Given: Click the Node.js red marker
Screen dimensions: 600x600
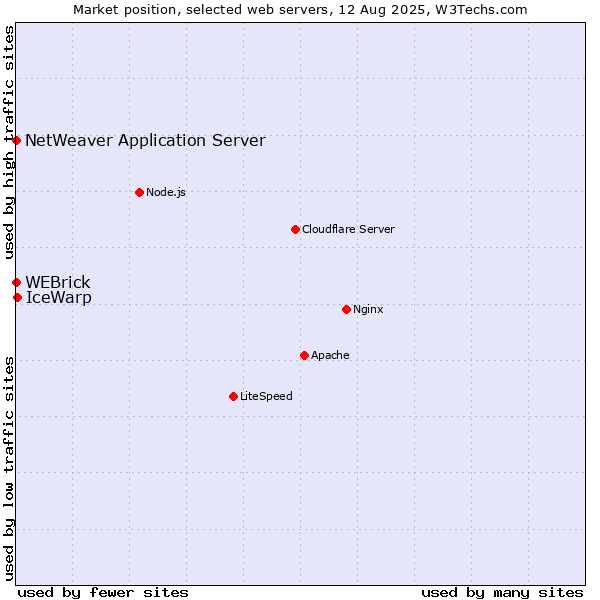Looking at the screenshot, I should click(x=140, y=192).
